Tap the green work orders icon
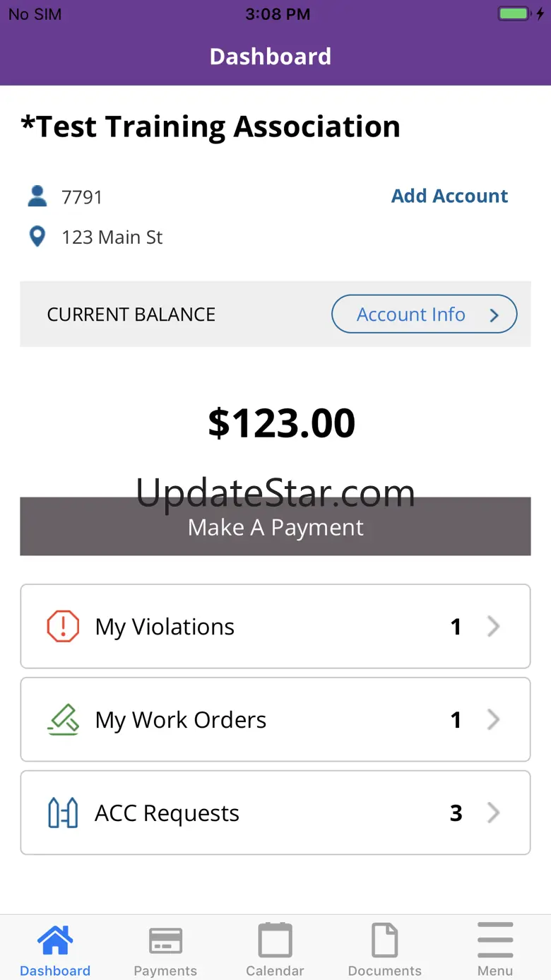This screenshot has height=980, width=551. coord(63,719)
